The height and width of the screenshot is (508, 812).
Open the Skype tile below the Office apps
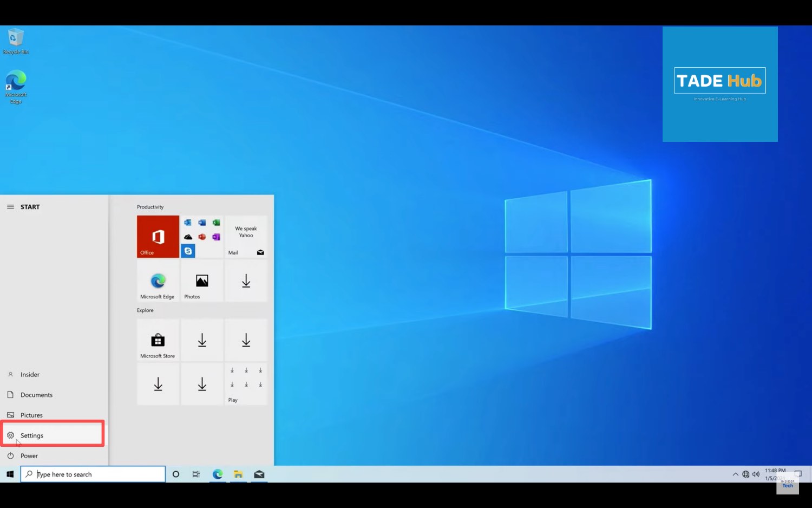[188, 251]
